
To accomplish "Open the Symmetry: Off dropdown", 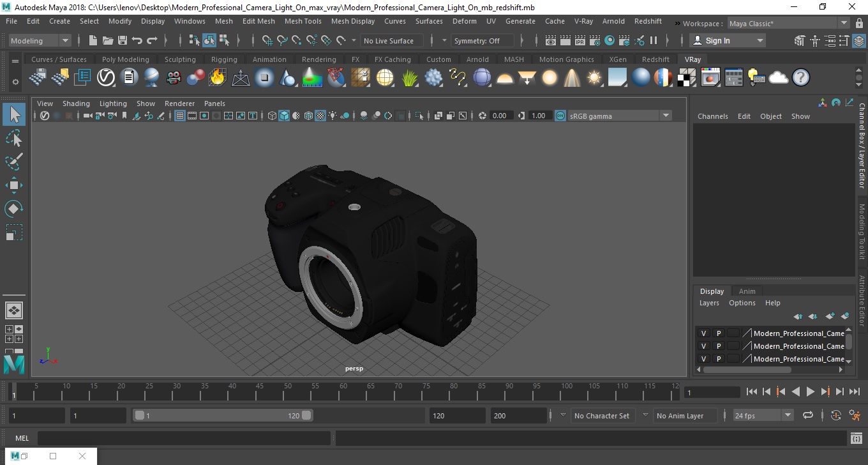I will tap(483, 40).
